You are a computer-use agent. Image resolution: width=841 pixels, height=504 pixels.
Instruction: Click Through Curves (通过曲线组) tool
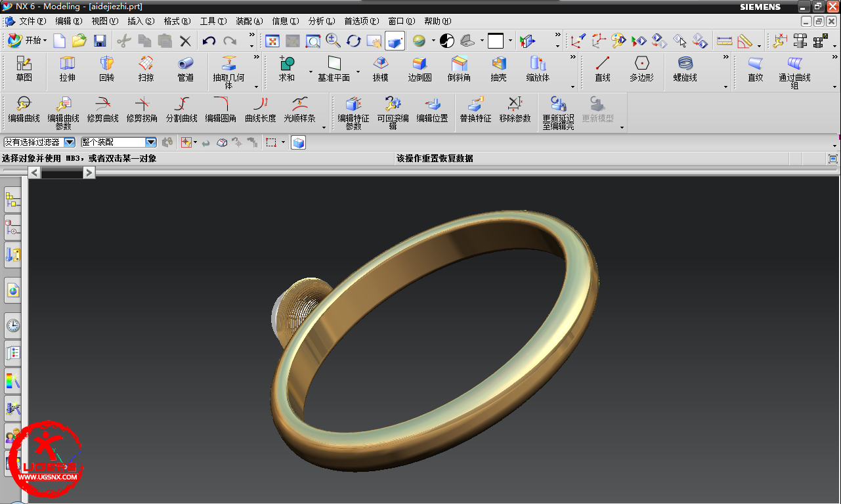(795, 72)
